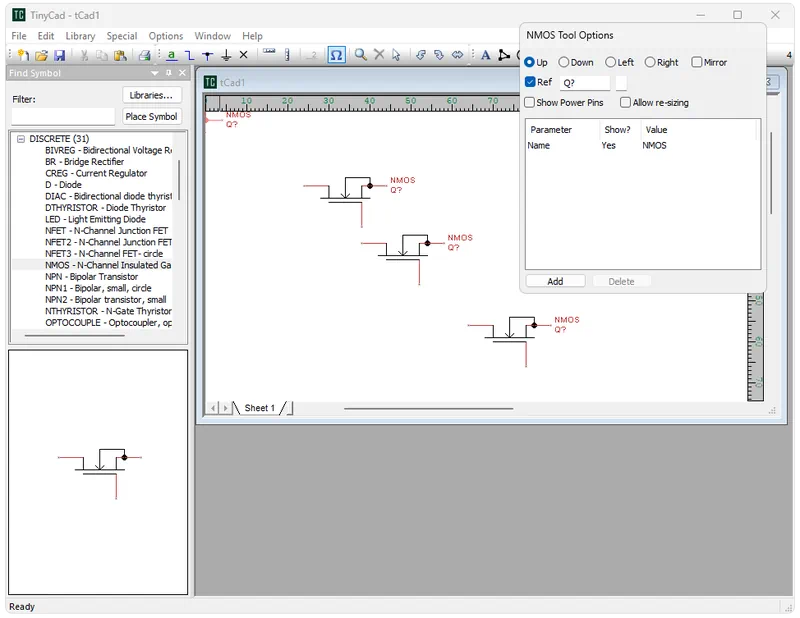The height and width of the screenshot is (618, 800).
Task: Click the canvas horizontal scrollbar
Action: click(x=428, y=408)
